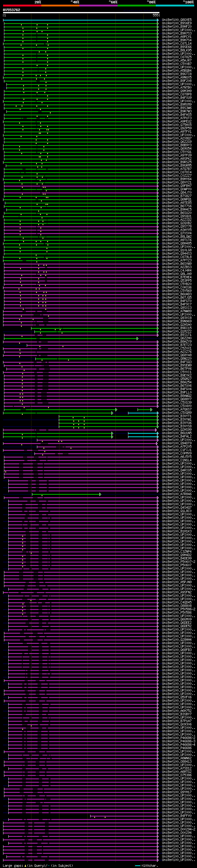Open hit UniRef100_B9S6E9
This screenshot has height=868, width=197.
(177, 23)
